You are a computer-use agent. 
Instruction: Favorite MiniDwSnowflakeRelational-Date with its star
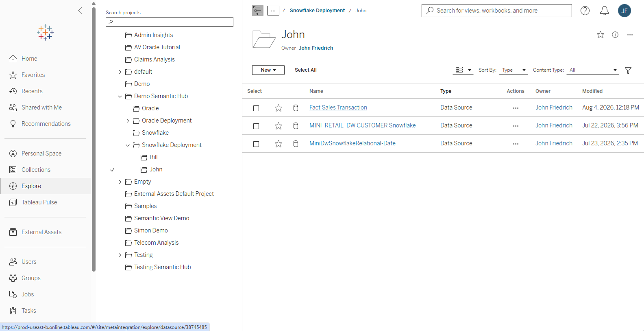(x=278, y=144)
